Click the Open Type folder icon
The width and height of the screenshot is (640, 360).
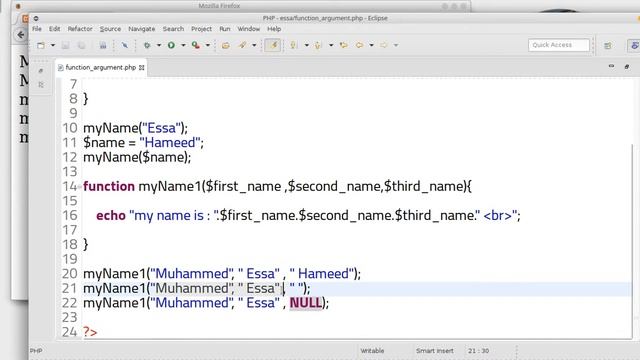[225, 45]
